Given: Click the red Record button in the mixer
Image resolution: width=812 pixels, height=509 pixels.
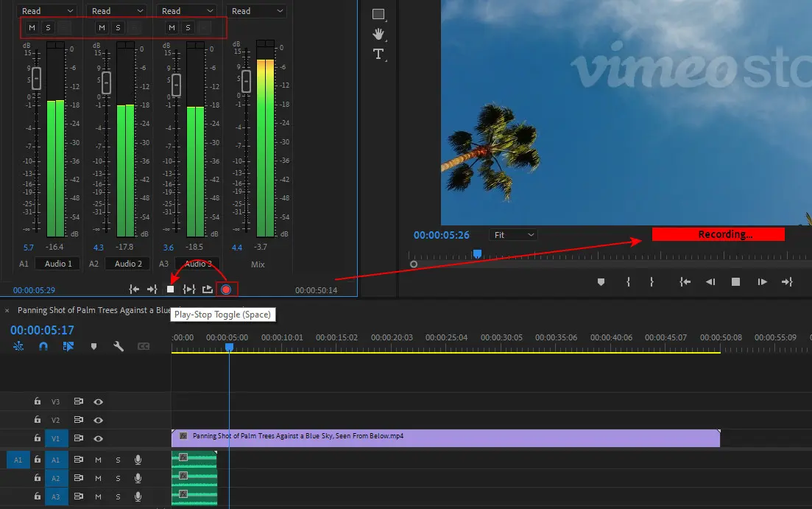Looking at the screenshot, I should click(226, 289).
